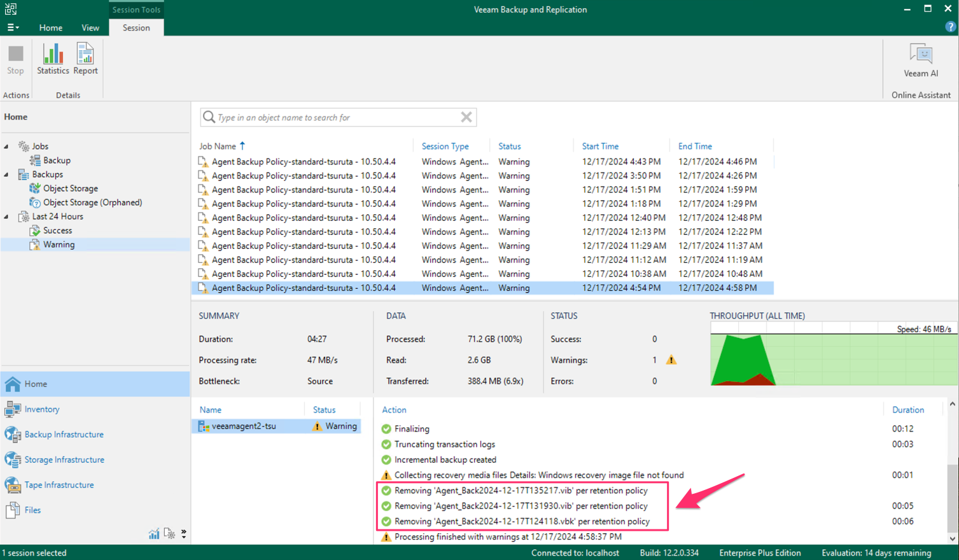Click the Home house icon

[x=13, y=384]
